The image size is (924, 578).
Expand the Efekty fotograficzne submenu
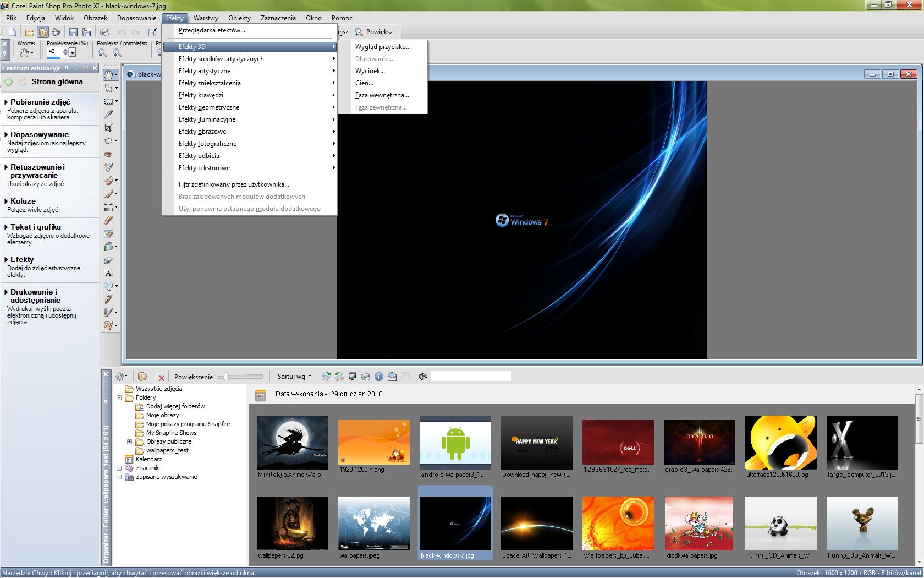point(250,144)
